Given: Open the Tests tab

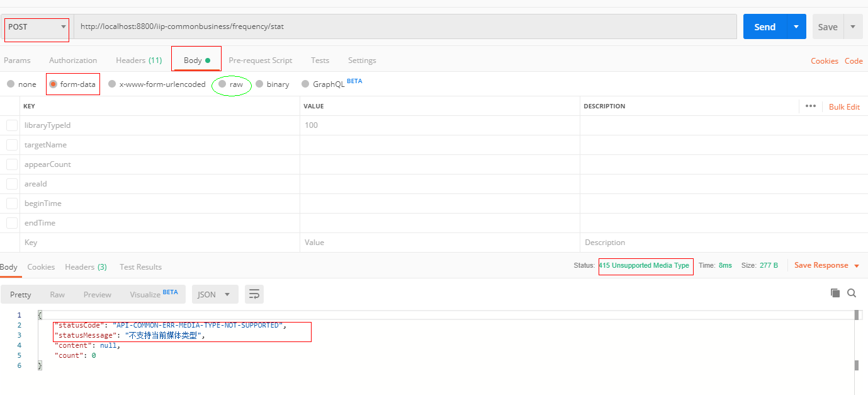Looking at the screenshot, I should (320, 60).
